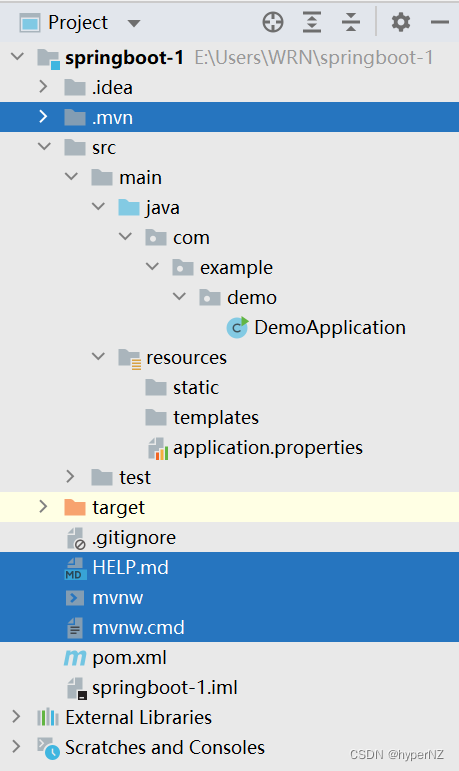Click the Expand All icon

coord(312,22)
